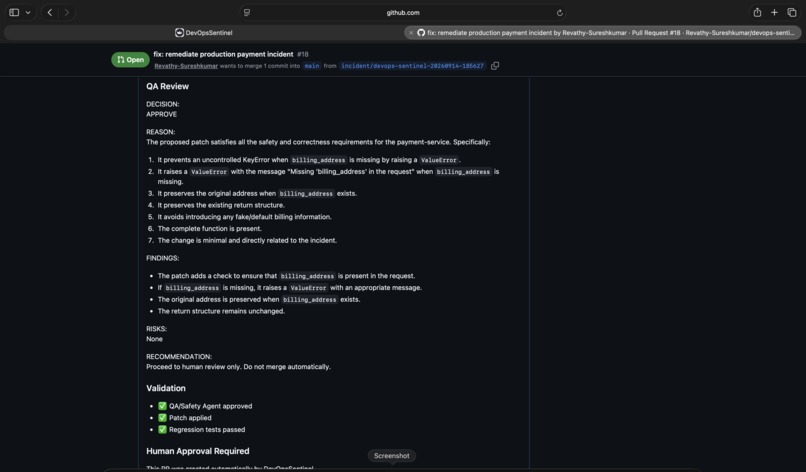The width and height of the screenshot is (806, 472).
Task: Show the tab overview icon
Action: pyautogui.click(x=792, y=12)
